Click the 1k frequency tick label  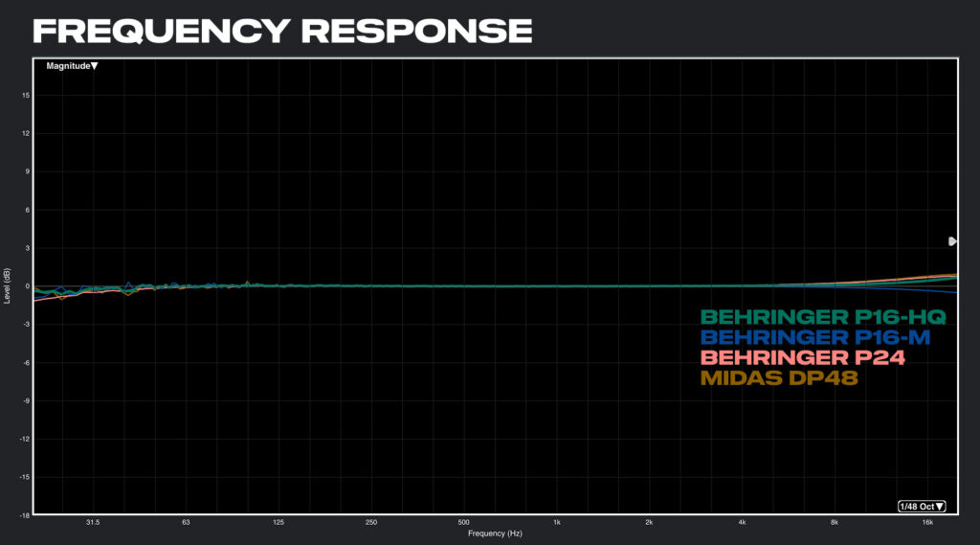[556, 522]
